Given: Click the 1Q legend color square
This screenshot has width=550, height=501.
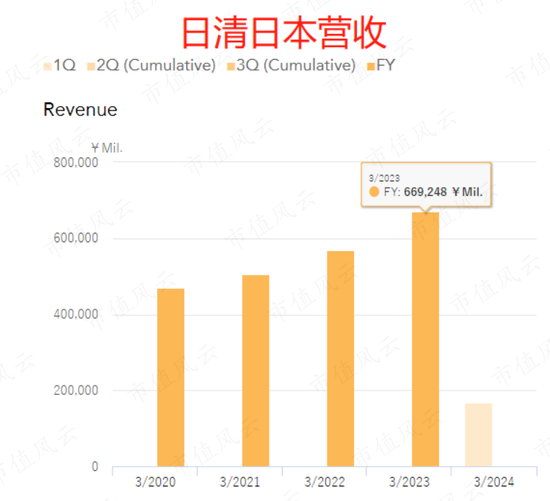Looking at the screenshot, I should click(48, 67).
